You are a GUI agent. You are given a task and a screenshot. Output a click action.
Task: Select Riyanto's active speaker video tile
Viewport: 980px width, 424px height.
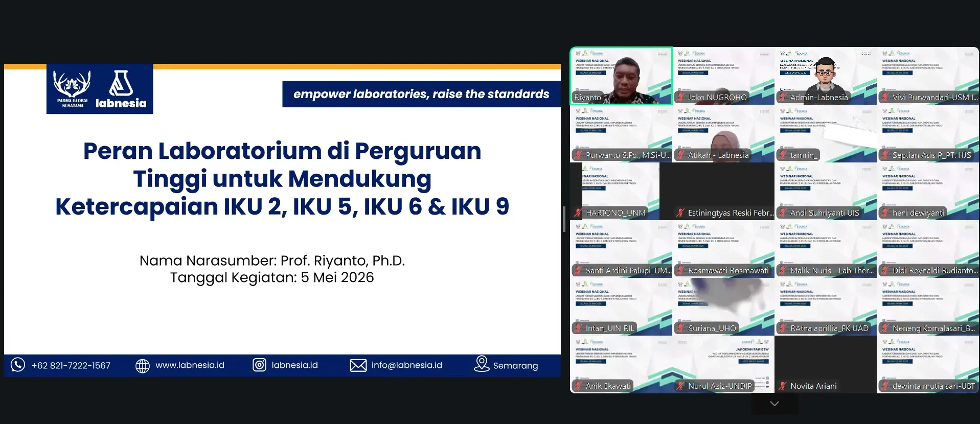click(x=621, y=76)
